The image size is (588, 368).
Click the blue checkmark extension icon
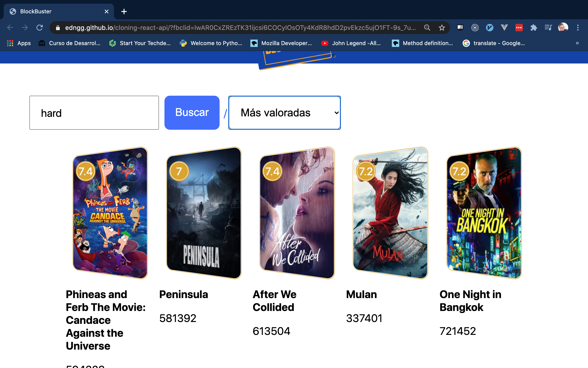pyautogui.click(x=489, y=28)
